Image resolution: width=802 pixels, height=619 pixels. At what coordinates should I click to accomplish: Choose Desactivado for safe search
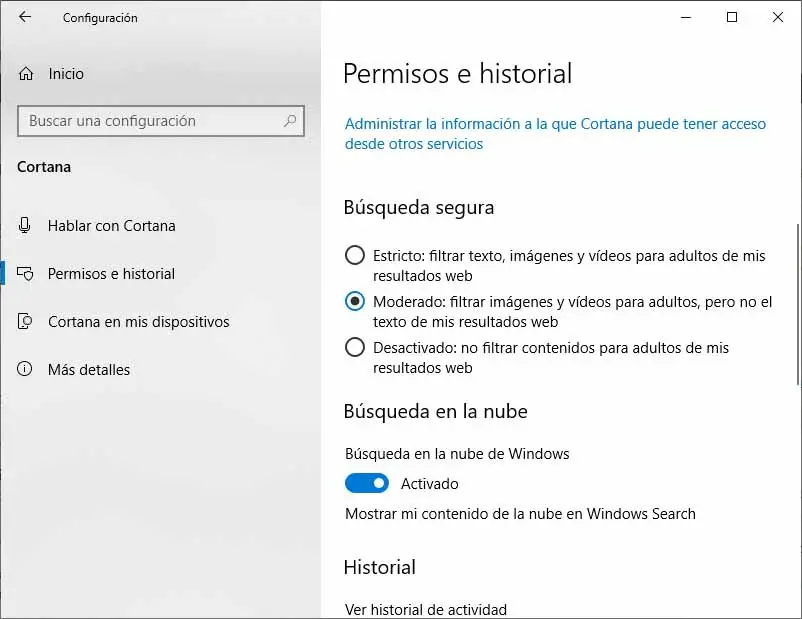tap(354, 348)
